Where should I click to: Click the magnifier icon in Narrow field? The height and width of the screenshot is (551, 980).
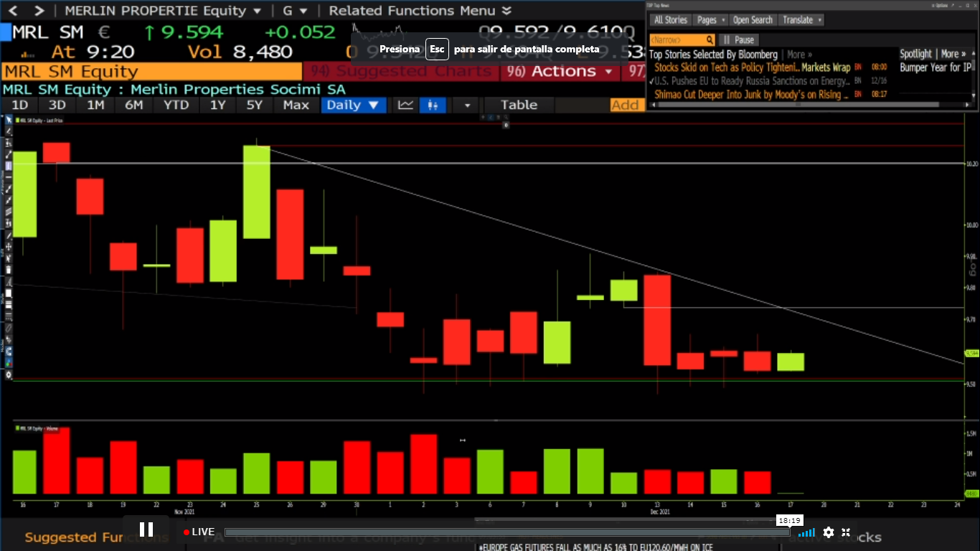pyautogui.click(x=710, y=40)
